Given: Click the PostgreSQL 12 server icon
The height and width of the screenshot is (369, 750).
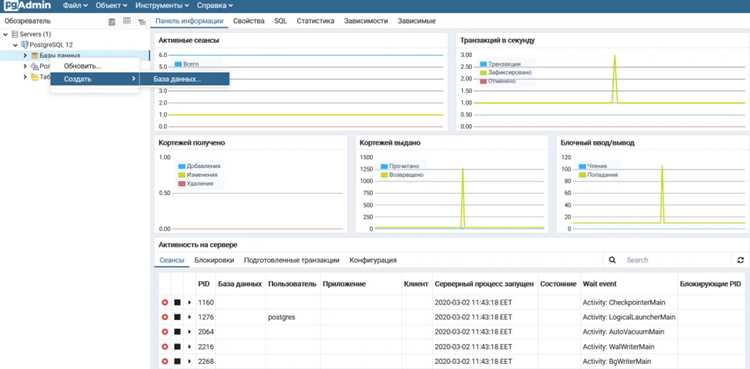Looking at the screenshot, I should (x=24, y=45).
